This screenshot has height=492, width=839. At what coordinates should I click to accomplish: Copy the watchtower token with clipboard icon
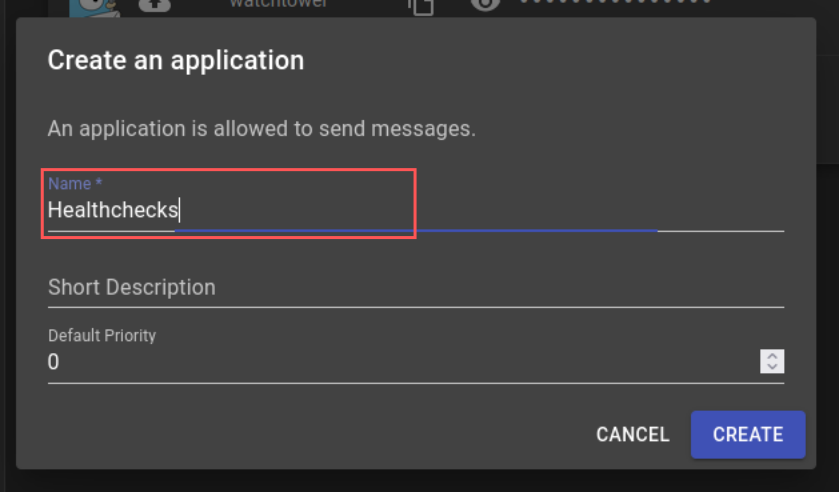(421, 5)
